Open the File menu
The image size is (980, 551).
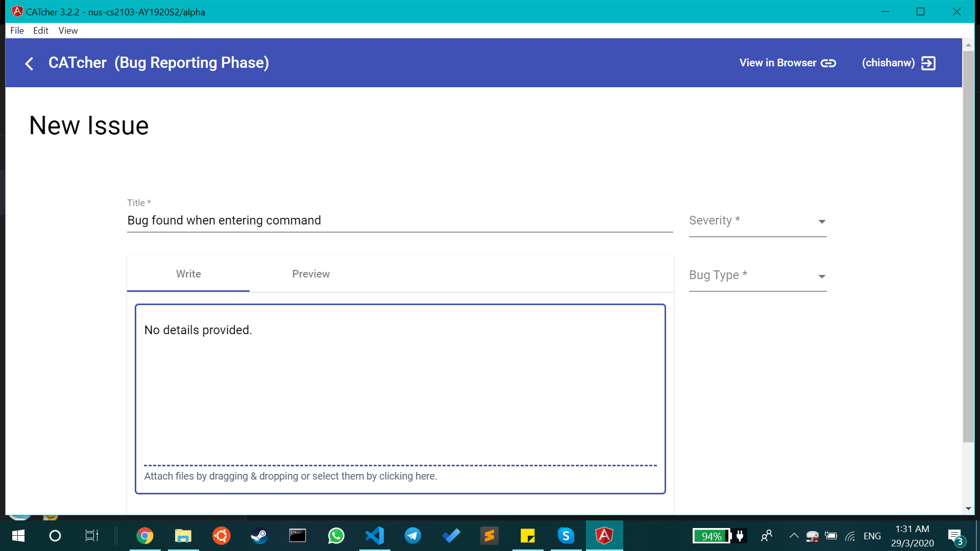[x=17, y=31]
